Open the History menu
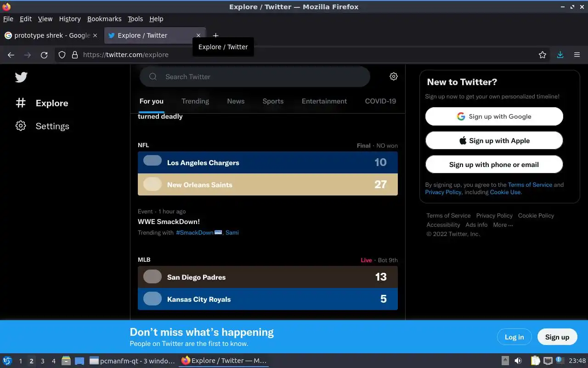Viewport: 588px width, 368px height. click(x=70, y=19)
